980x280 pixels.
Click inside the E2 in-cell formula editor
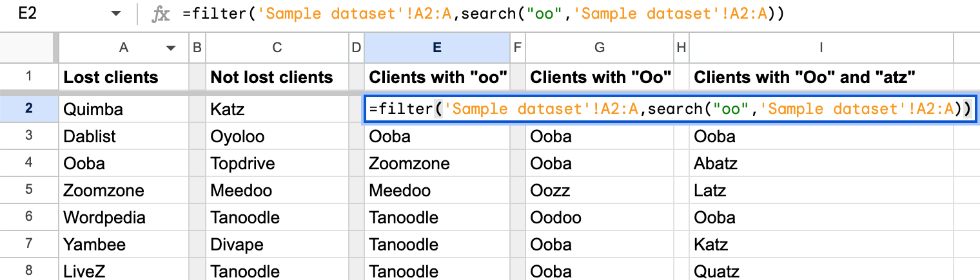pyautogui.click(x=671, y=109)
